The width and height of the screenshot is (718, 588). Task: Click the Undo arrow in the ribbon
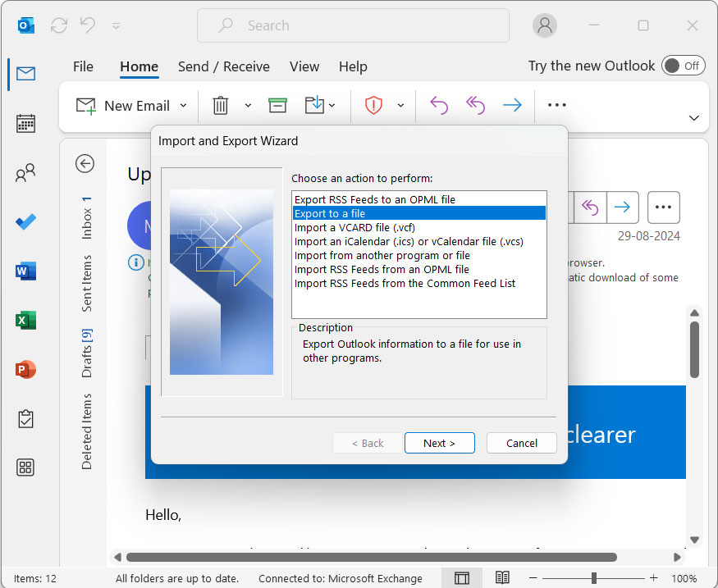point(438,105)
